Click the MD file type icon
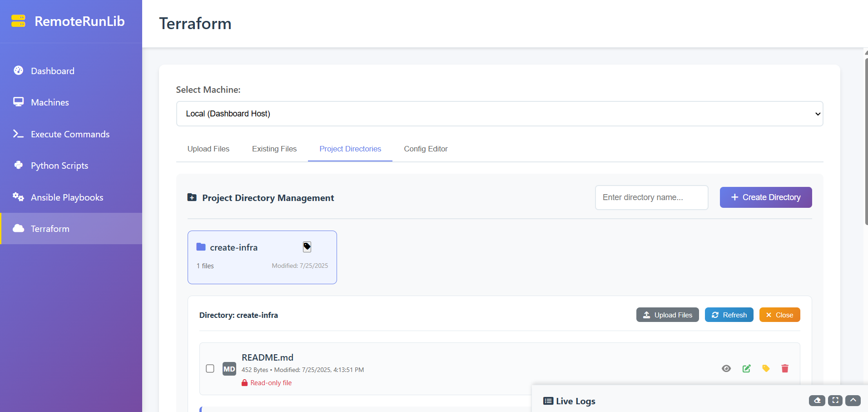The height and width of the screenshot is (412, 868). 229,369
